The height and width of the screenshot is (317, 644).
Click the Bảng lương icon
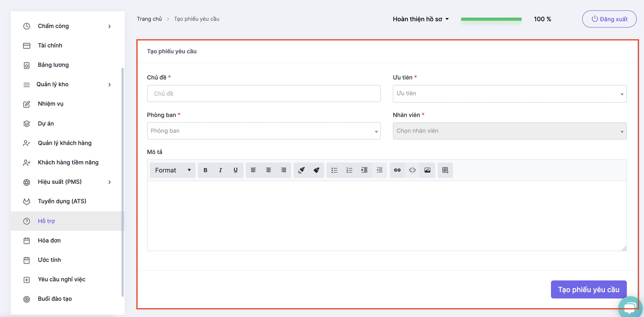tap(26, 65)
